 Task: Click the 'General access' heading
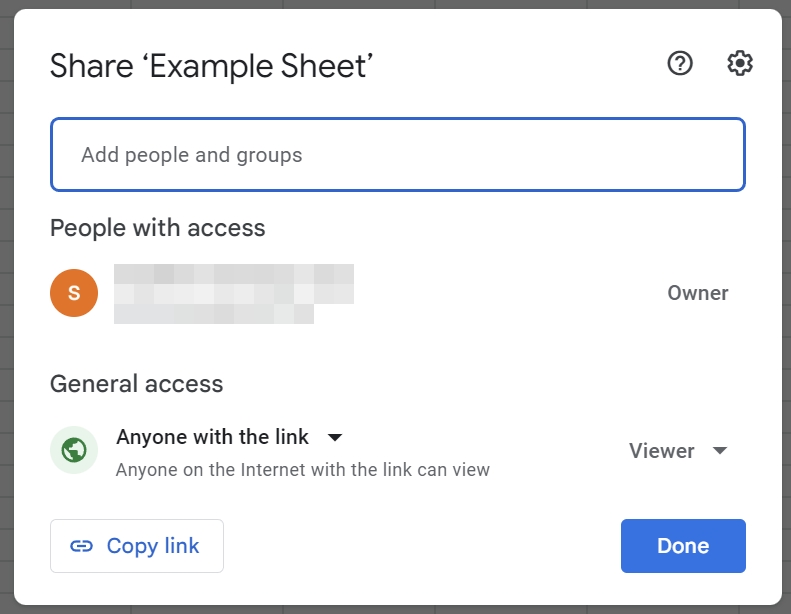click(136, 384)
